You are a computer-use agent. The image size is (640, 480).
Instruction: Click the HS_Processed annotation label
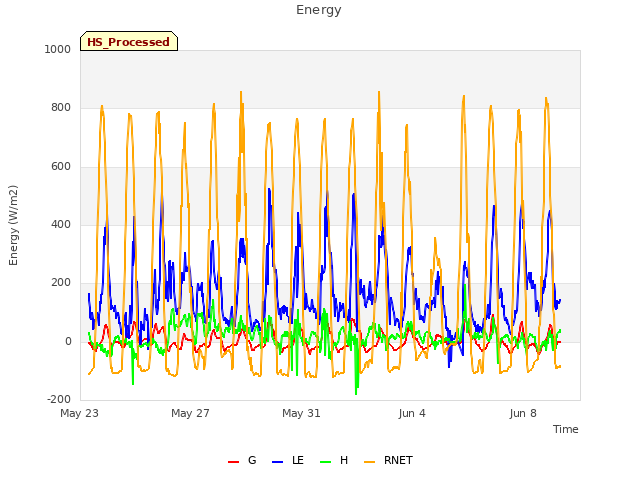point(129,41)
